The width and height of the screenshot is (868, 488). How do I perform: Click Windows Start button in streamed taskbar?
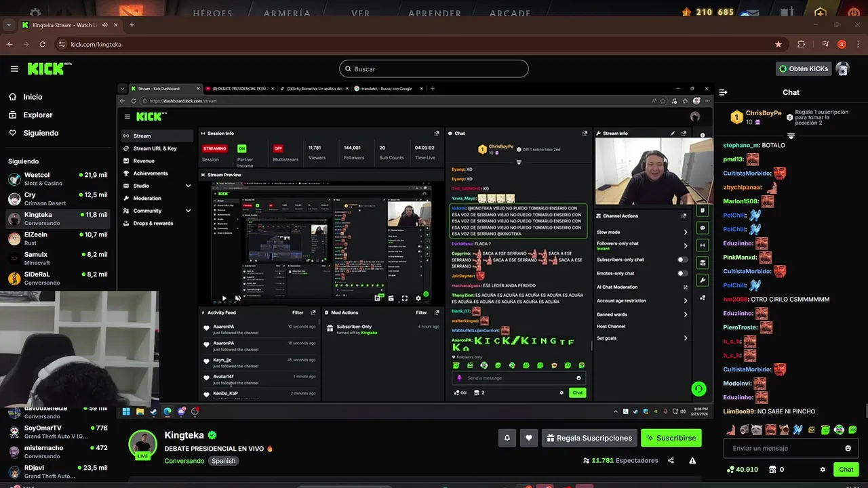coord(126,411)
